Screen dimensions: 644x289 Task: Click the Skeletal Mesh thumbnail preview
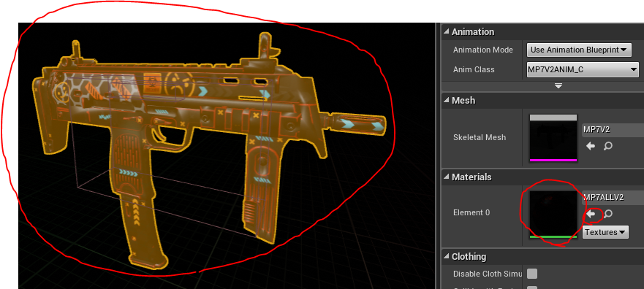coord(553,138)
